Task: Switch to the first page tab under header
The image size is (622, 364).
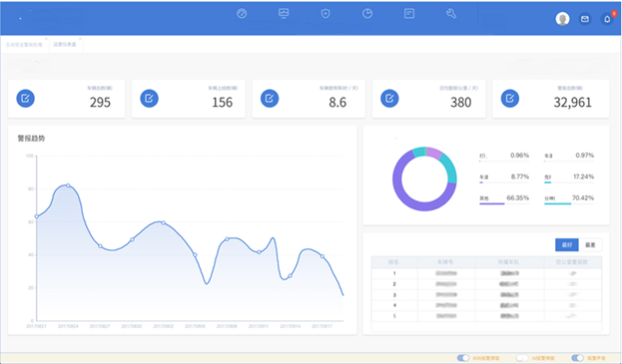Action: 24,45
